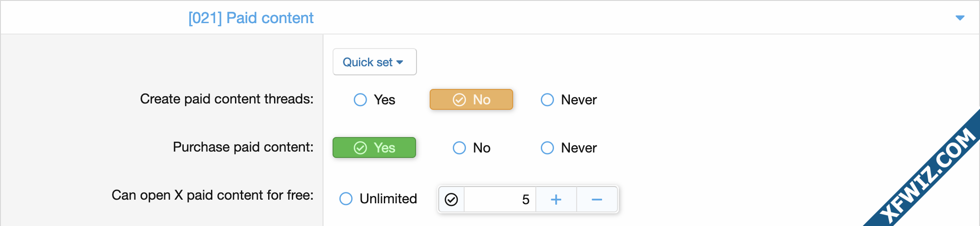Click the checkmark icon in green Yes button
Viewport: 980px width, 226px height.
(360, 147)
